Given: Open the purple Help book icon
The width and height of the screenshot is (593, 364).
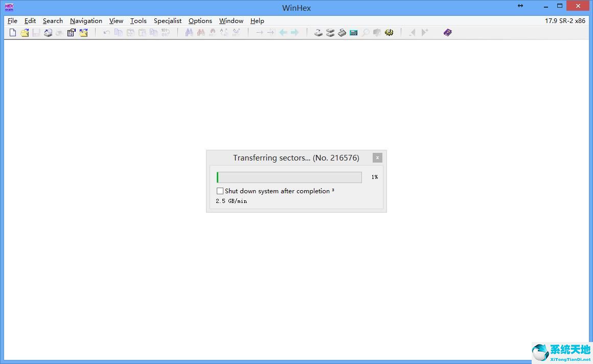Looking at the screenshot, I should (x=448, y=33).
